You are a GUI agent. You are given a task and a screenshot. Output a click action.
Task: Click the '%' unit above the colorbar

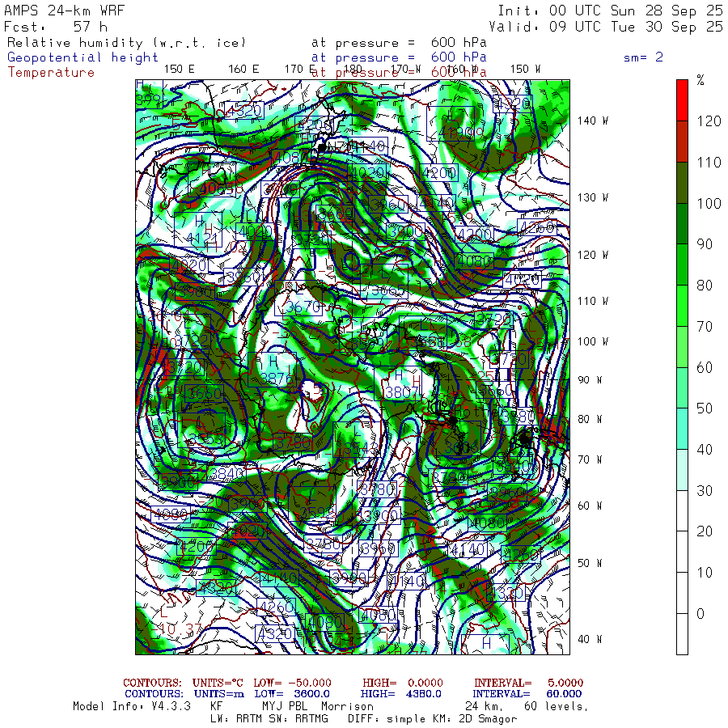coord(700,81)
